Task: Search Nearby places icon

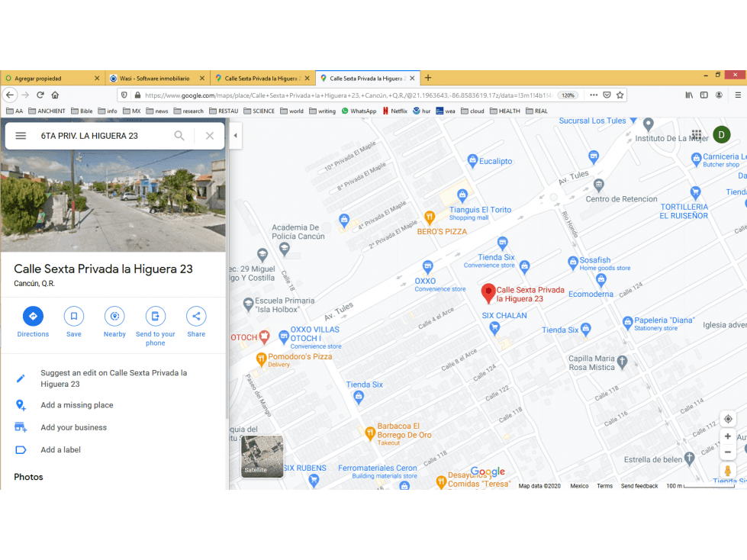Action: (x=114, y=316)
